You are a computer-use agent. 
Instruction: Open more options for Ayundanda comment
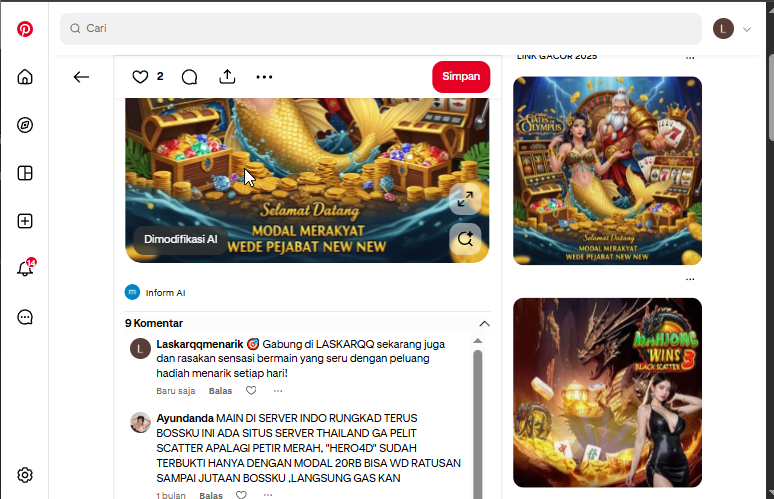(268, 495)
